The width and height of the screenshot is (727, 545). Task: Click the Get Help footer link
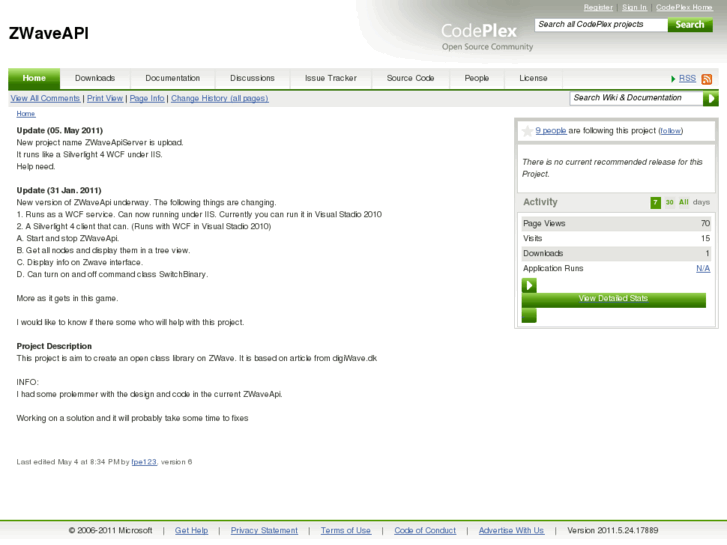[x=191, y=531]
